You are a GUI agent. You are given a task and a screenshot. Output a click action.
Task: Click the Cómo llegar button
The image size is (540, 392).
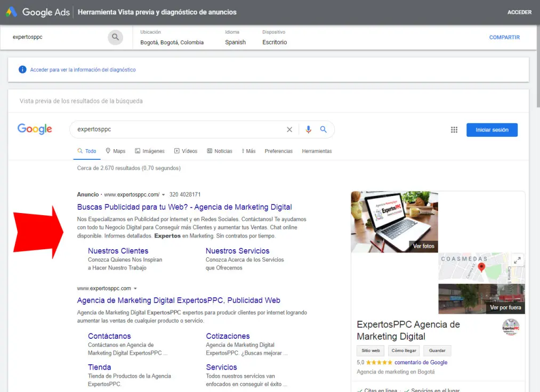[x=404, y=350]
